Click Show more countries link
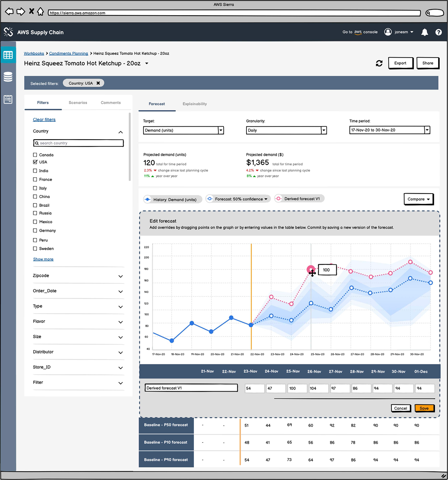Viewport: 448px width, 480px height. [43, 259]
